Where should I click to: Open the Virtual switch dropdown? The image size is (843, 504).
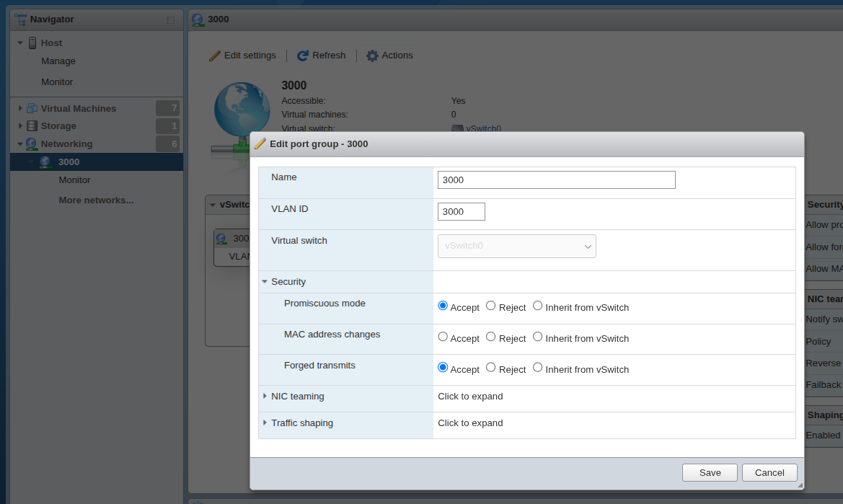(x=516, y=246)
